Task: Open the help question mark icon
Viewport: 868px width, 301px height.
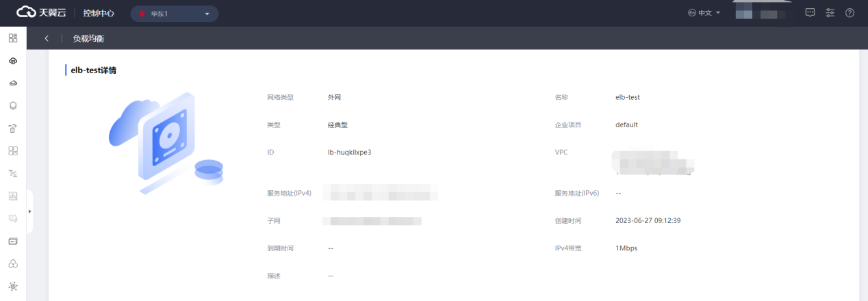Action: [x=850, y=13]
